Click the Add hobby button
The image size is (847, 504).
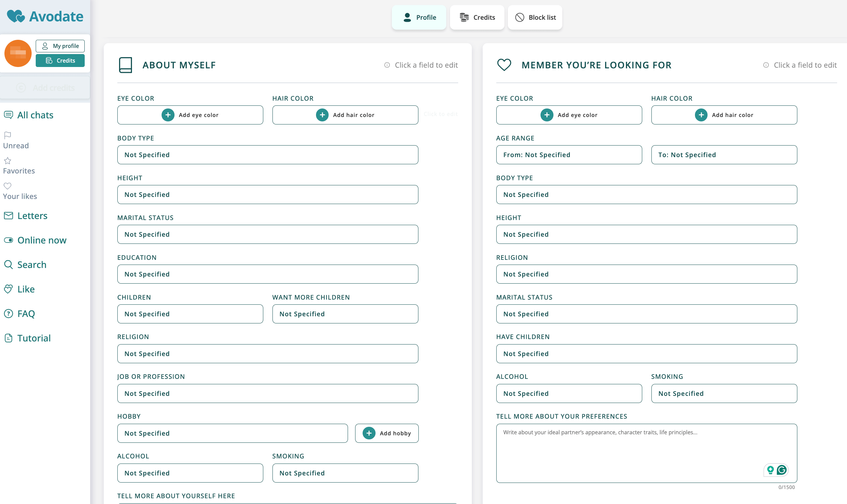pos(387,433)
